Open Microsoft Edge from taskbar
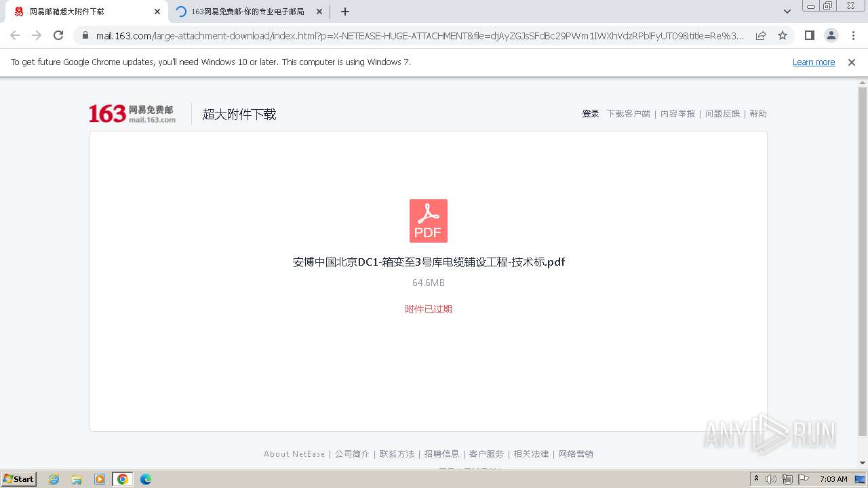The width and height of the screenshot is (868, 488). (x=146, y=479)
